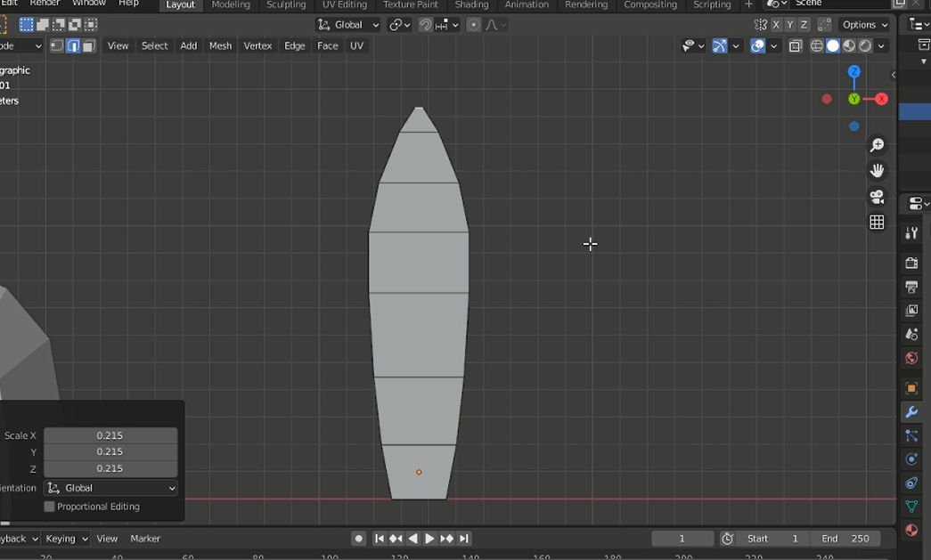
Task: Click the red X axis gizmo ball
Action: tap(882, 99)
